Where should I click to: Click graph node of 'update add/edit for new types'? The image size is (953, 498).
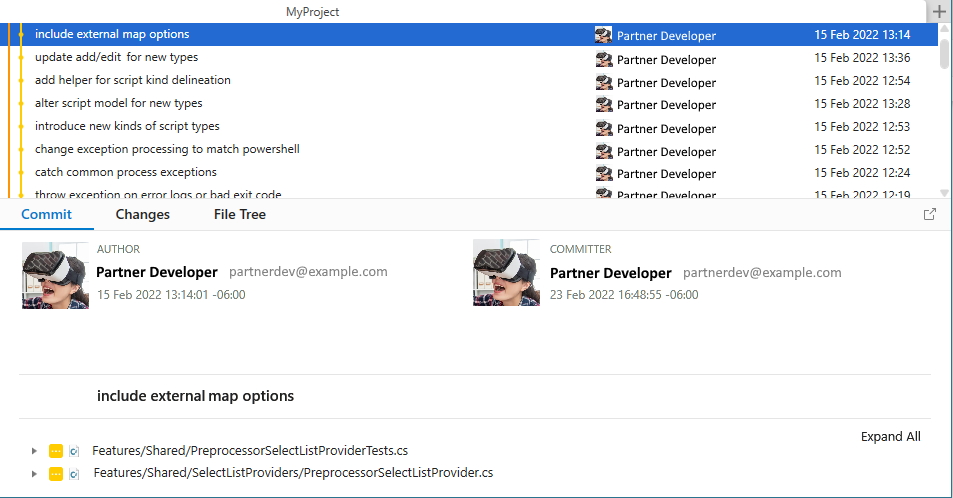point(21,57)
